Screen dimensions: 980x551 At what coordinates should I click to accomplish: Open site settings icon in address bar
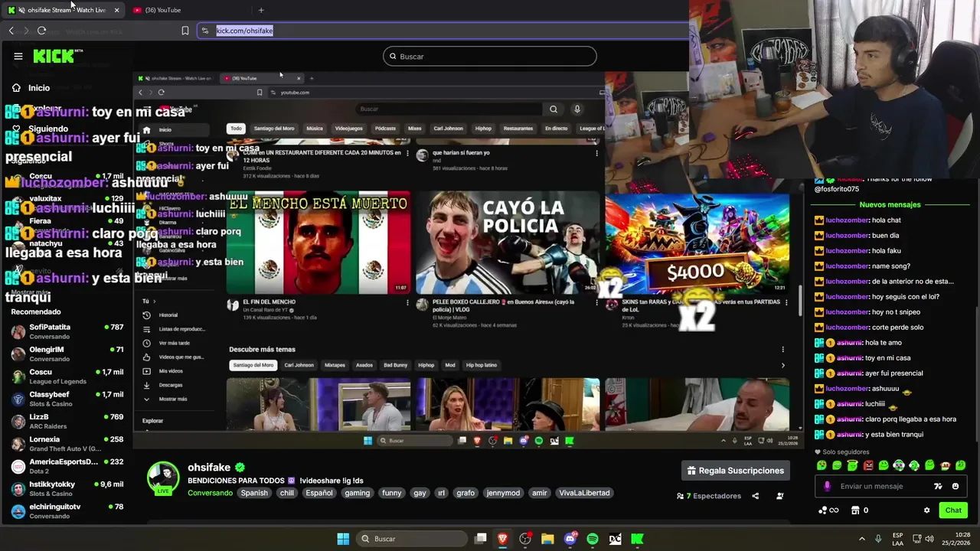(205, 31)
